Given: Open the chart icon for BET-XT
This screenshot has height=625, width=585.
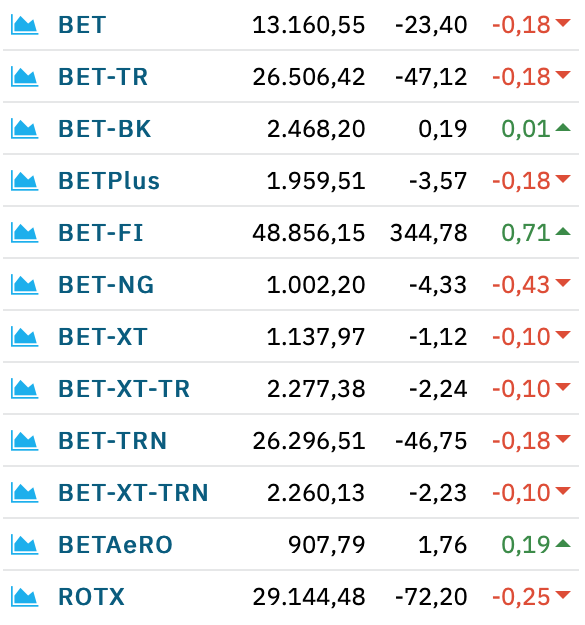Looking at the screenshot, I should point(24,337).
